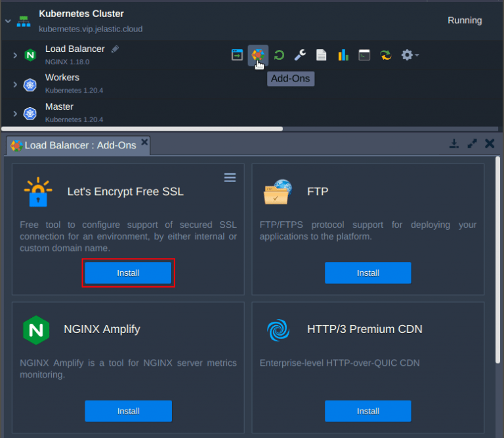Click the NGINX Amplify title
Screen dimensions: 504x438
pyautogui.click(x=102, y=329)
